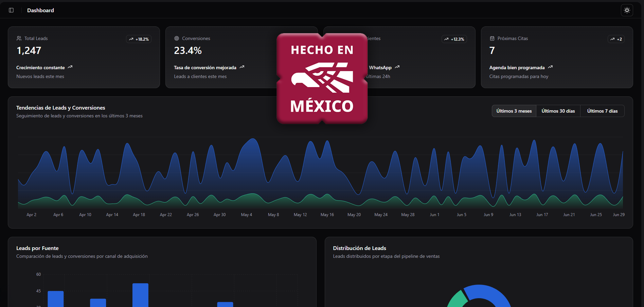Screen dimensions: 644x307
Task: Click the Conversiones target icon
Action: tap(177, 38)
